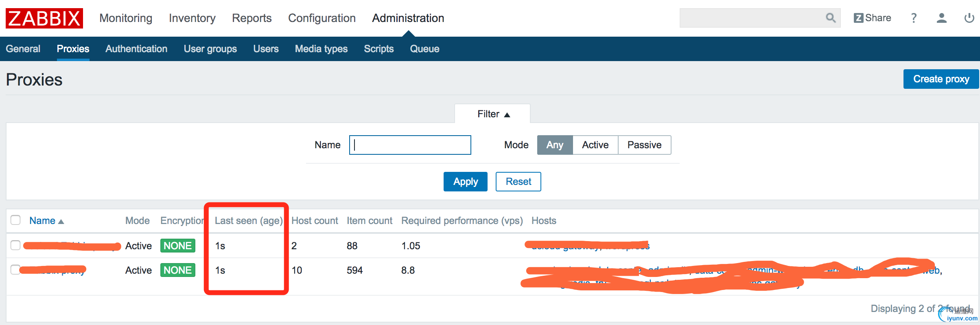Screen dimensions: 980x325
Task: Open the Monitoring menu
Action: tap(126, 18)
